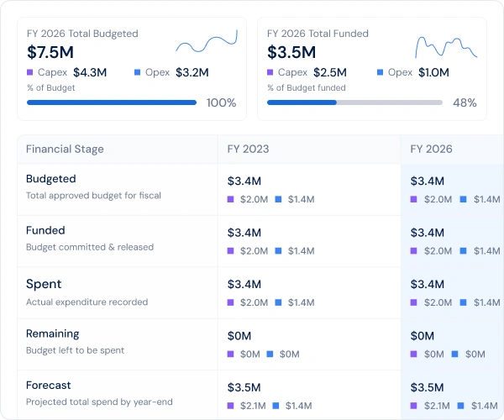Image resolution: width=504 pixels, height=420 pixels.
Task: Click blue Opex swatch in FY 2023 Funded row
Action: [278, 250]
